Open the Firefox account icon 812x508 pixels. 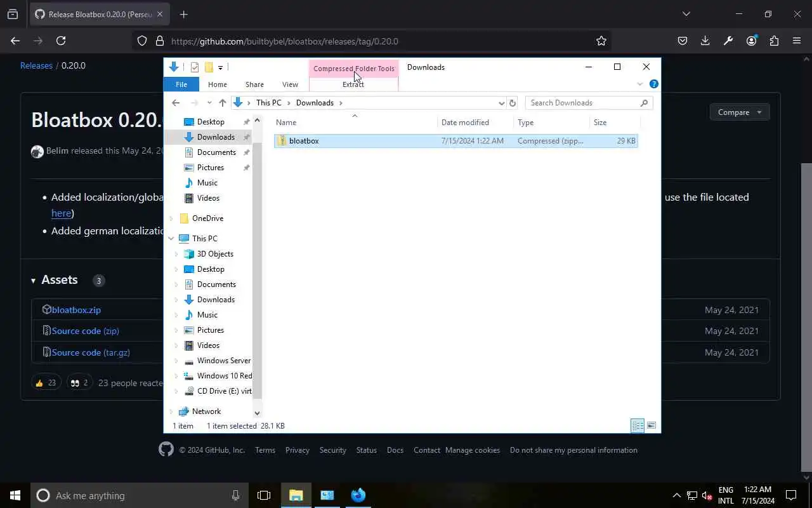point(751,41)
